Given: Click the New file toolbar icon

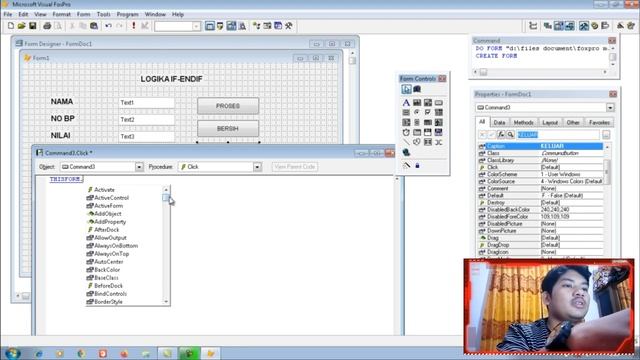Looking at the screenshot, I should tap(11, 26).
